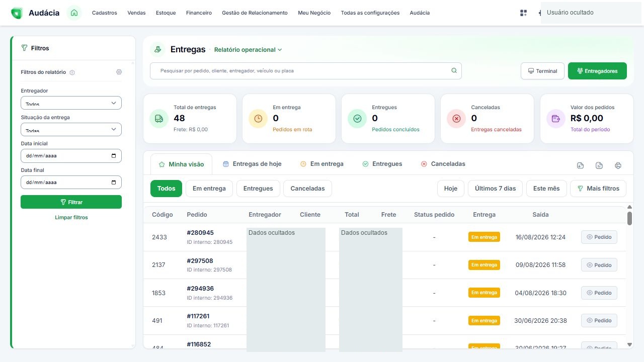Click the Limpar filtros link
The width and height of the screenshot is (644, 362).
coord(71,218)
